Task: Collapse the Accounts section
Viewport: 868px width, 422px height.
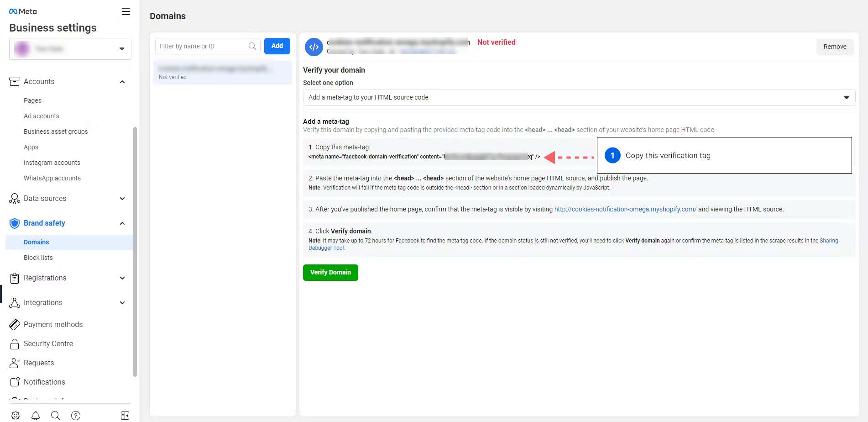Action: pyautogui.click(x=122, y=82)
